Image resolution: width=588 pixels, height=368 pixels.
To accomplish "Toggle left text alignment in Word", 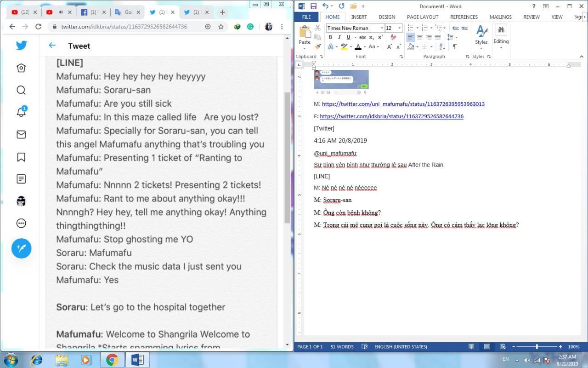I will pos(411,37).
